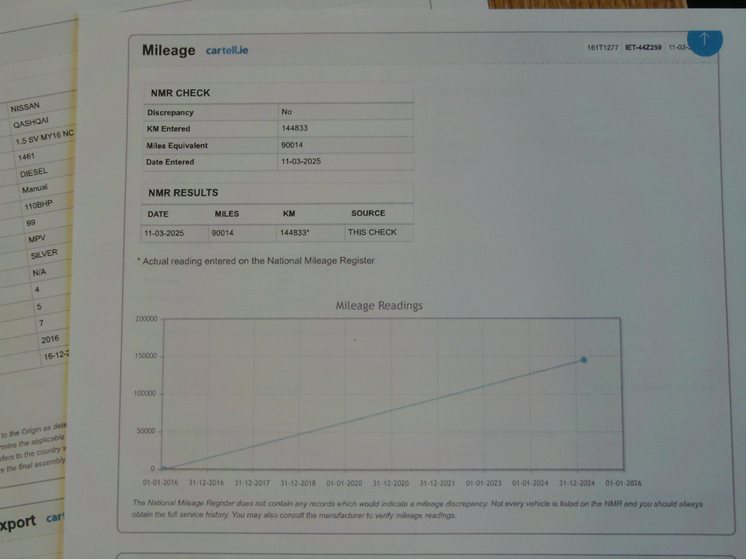The image size is (746, 560).
Task: Click the Date Entered value 11-03-2025
Action: click(301, 162)
